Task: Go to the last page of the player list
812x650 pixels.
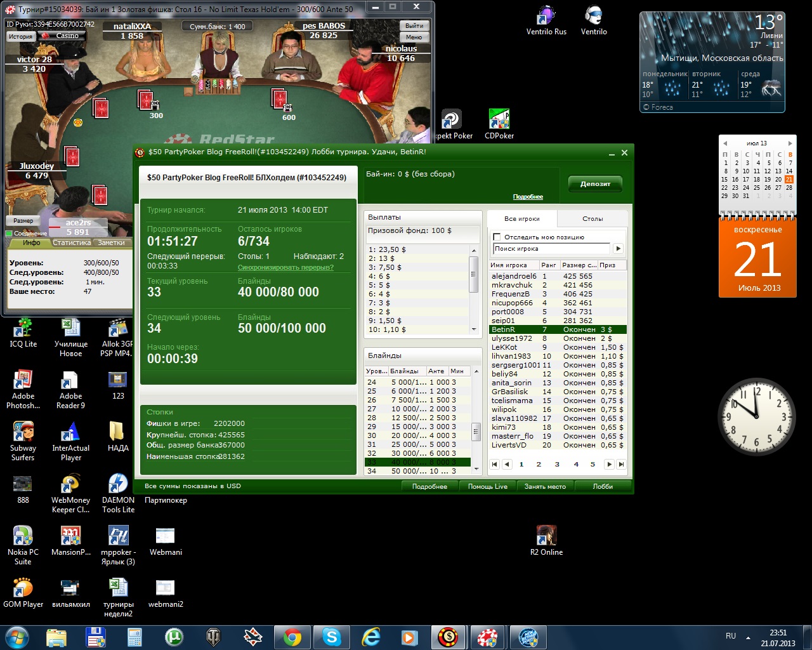Action: [622, 465]
